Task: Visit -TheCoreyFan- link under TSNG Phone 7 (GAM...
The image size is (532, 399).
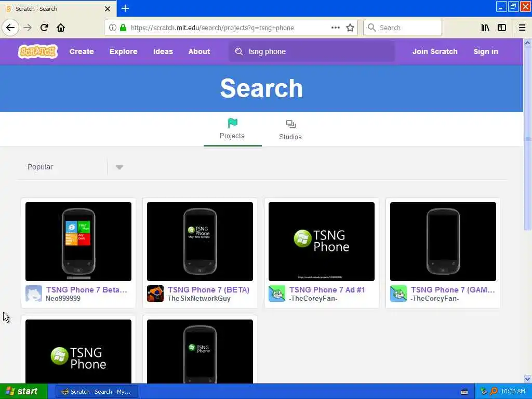Action: pyautogui.click(x=434, y=299)
